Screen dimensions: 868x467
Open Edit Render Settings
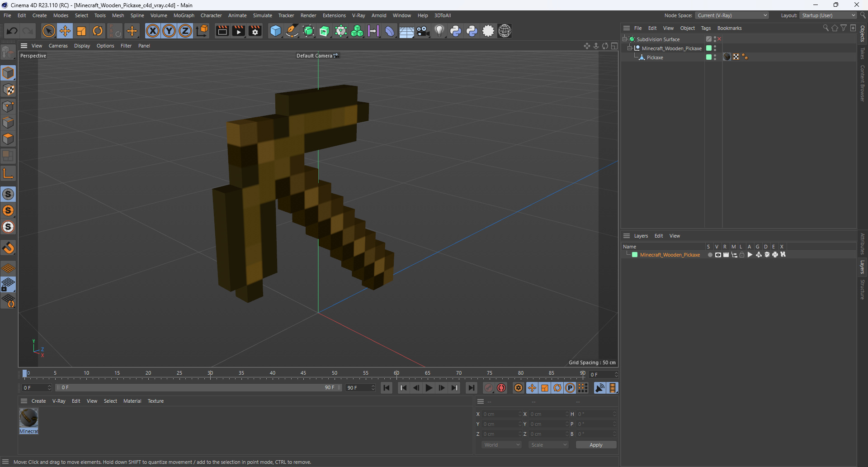[x=255, y=31]
